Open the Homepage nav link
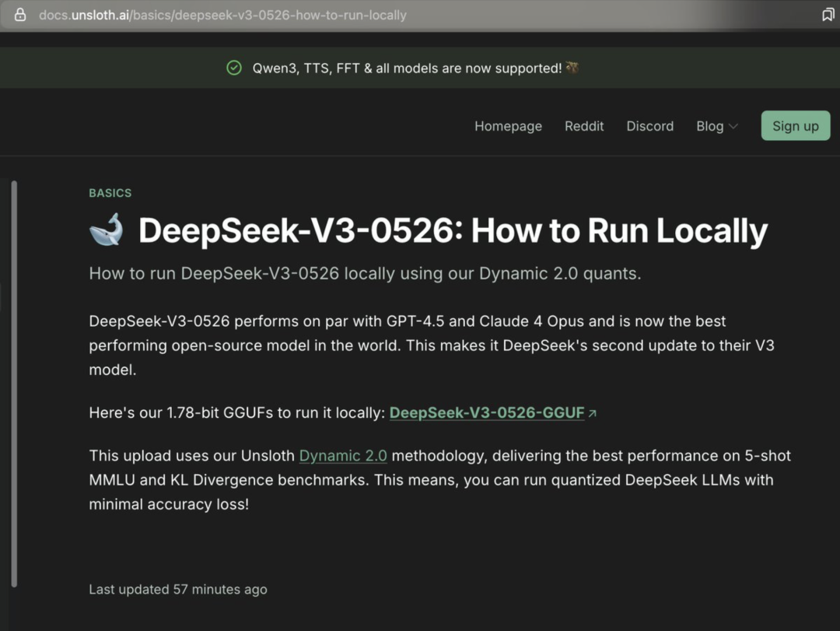The image size is (840, 631). pyautogui.click(x=508, y=126)
